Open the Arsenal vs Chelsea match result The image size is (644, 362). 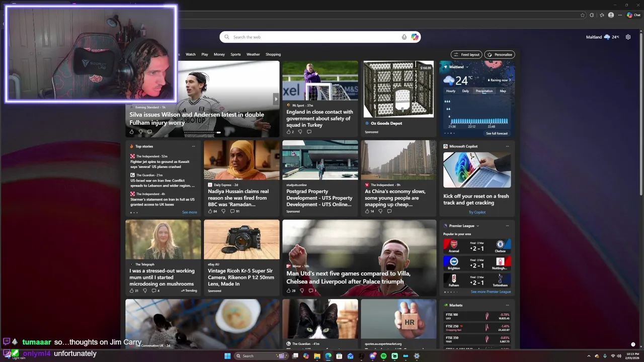477,246
